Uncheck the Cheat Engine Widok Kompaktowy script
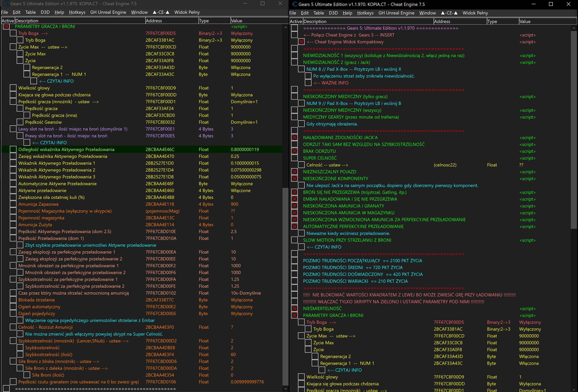This screenshot has height=392, width=578. tap(301, 42)
